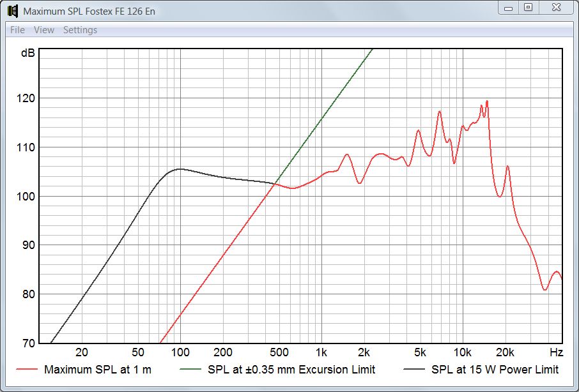Open the View menu
Screen dimensions: 579x392
click(x=44, y=30)
